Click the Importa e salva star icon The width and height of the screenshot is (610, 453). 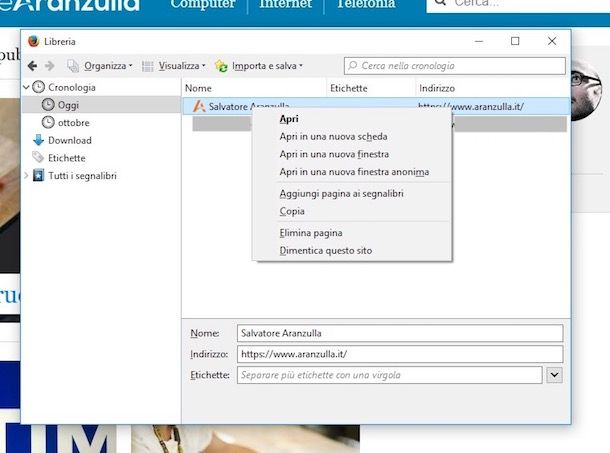(221, 66)
